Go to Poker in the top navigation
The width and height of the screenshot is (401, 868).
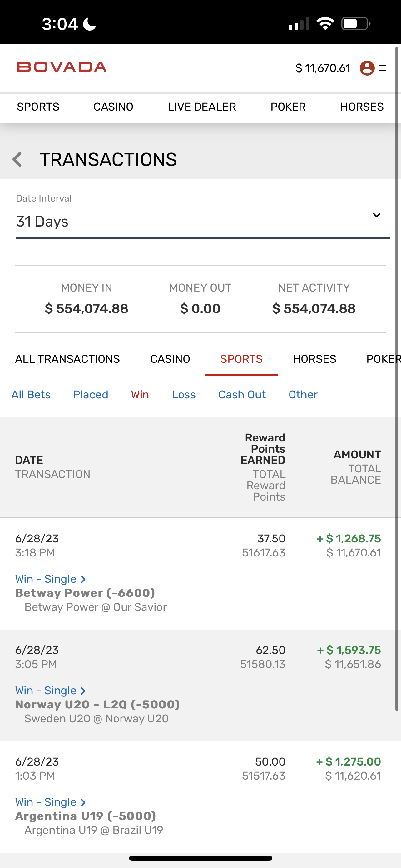(288, 107)
